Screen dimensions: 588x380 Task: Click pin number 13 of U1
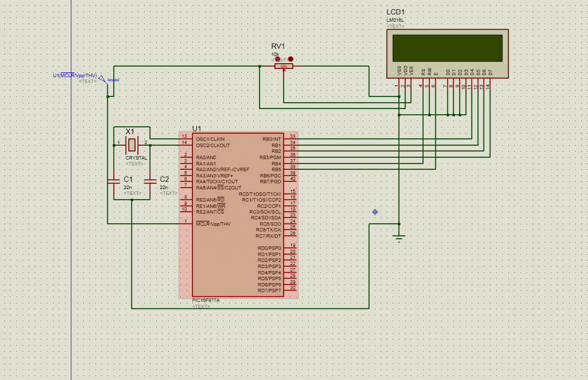184,136
